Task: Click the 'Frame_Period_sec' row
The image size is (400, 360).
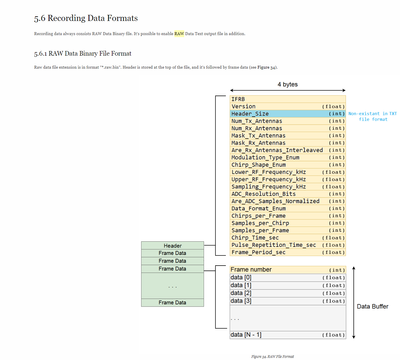Action: pyautogui.click(x=288, y=252)
